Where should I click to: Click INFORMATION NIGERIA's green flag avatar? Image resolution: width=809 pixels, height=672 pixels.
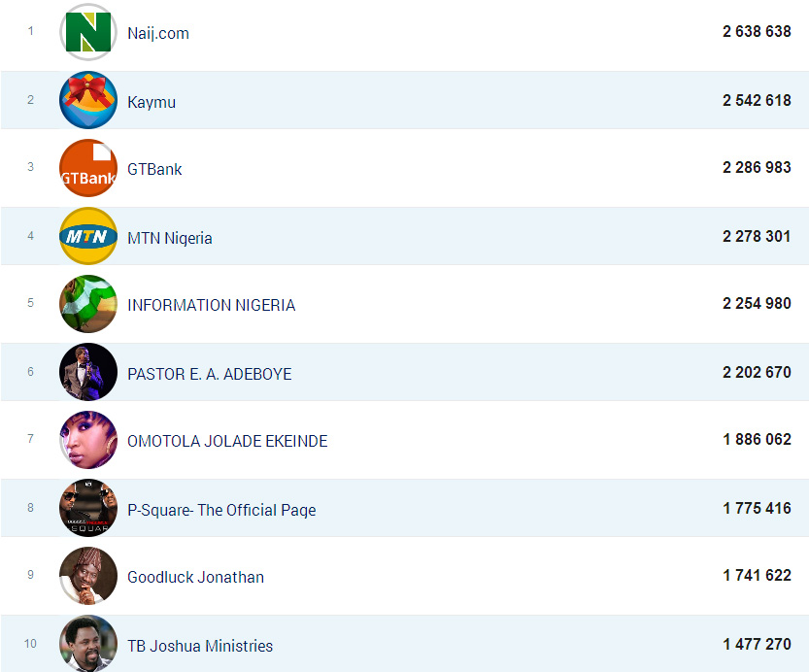tap(88, 304)
